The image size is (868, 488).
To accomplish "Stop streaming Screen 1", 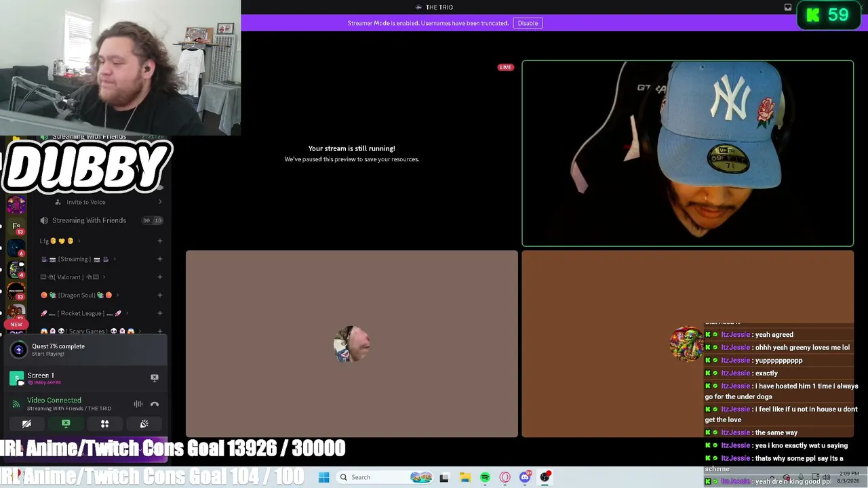I will (x=155, y=378).
